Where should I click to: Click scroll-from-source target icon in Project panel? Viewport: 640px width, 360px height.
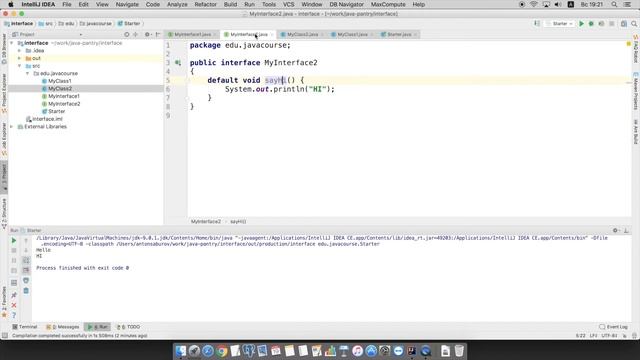click(127, 35)
